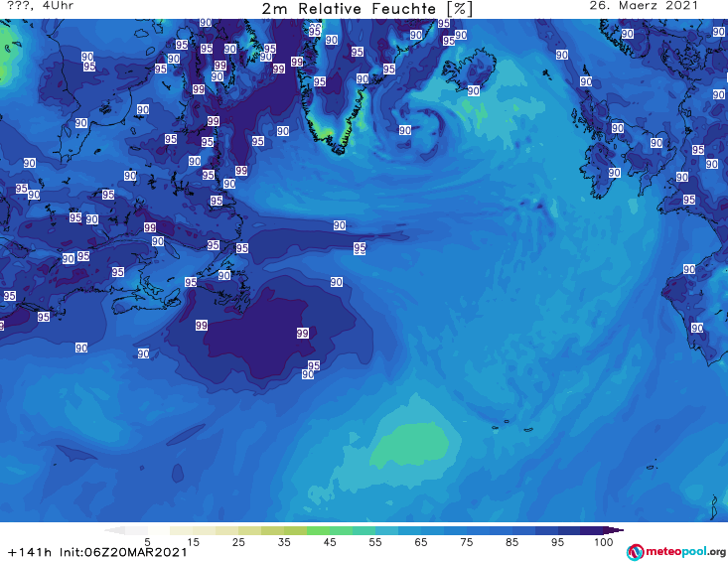Select the "26. Maerz 2021" date text
The image size is (728, 562).
(644, 6)
